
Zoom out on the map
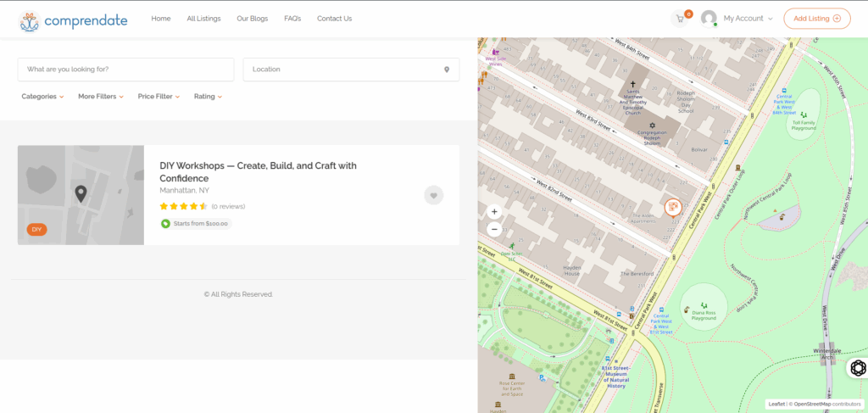(494, 229)
